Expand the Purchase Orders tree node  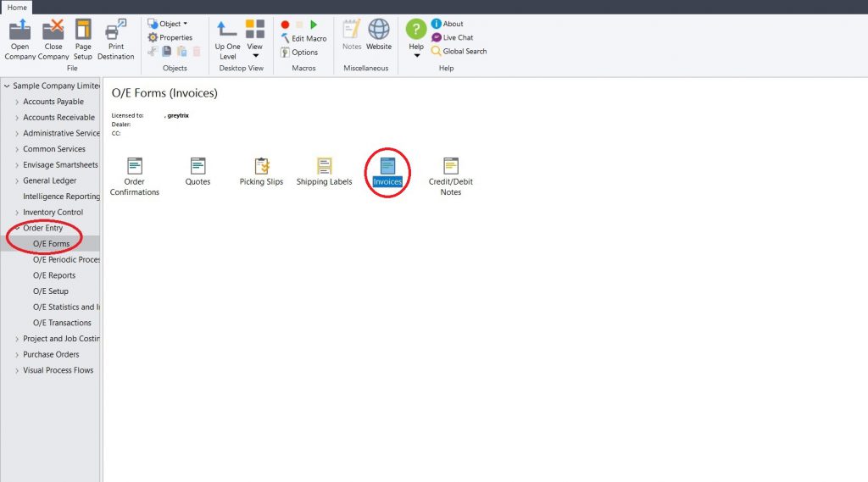click(x=17, y=355)
